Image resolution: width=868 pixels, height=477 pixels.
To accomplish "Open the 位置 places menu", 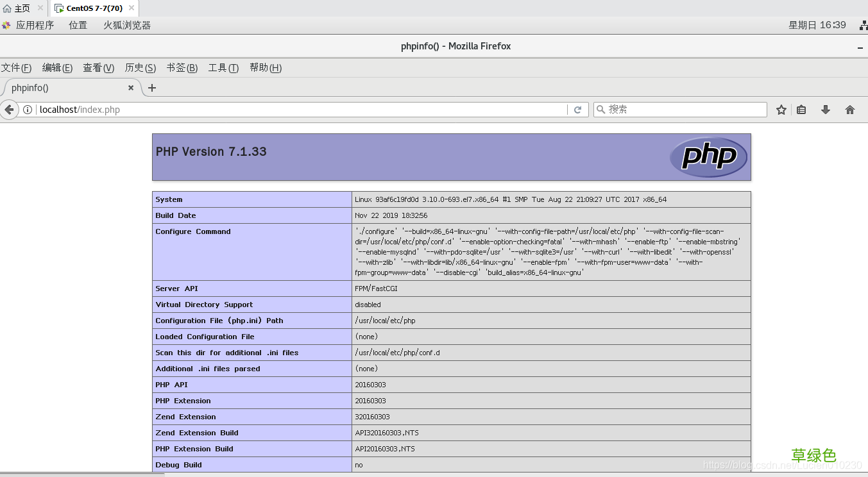I will 78,26.
